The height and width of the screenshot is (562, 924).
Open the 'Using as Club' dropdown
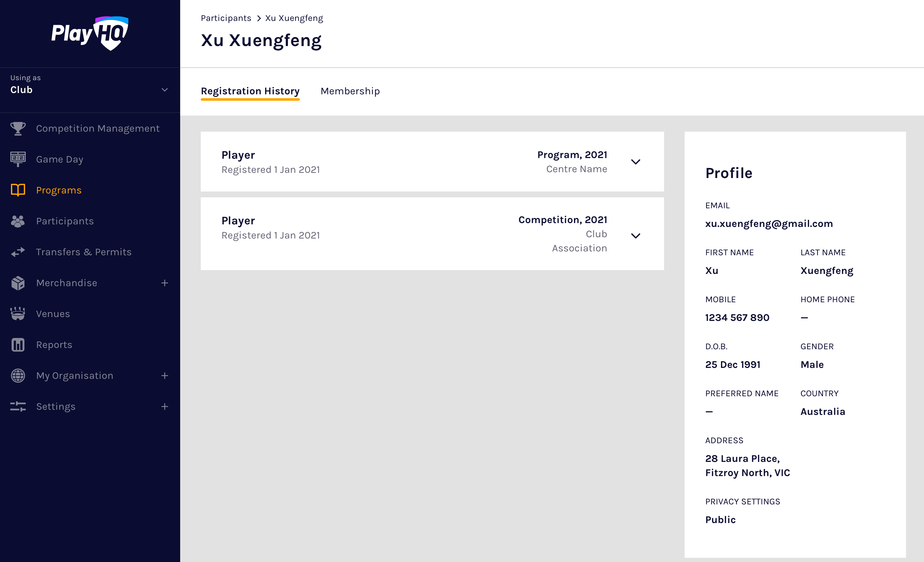click(164, 90)
